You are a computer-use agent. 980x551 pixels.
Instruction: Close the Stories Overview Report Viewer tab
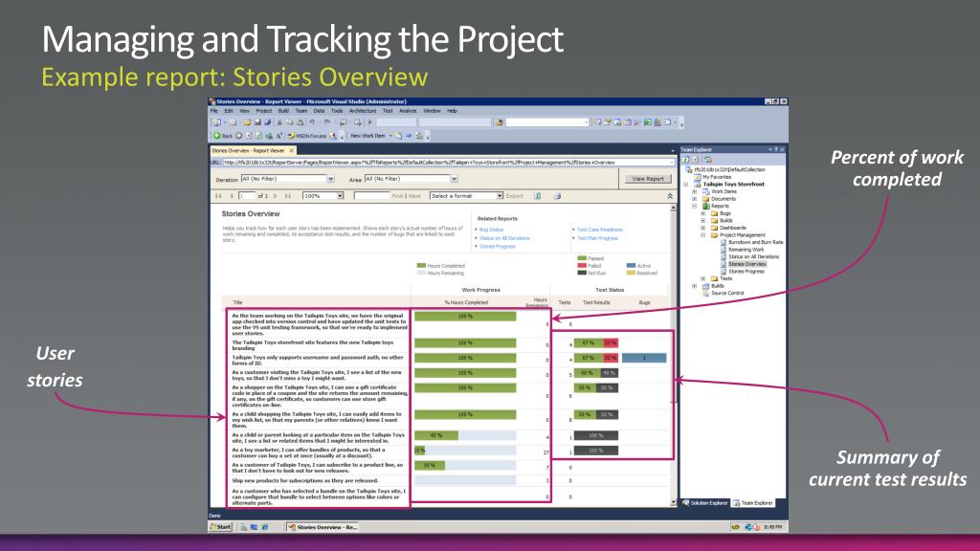click(x=291, y=150)
